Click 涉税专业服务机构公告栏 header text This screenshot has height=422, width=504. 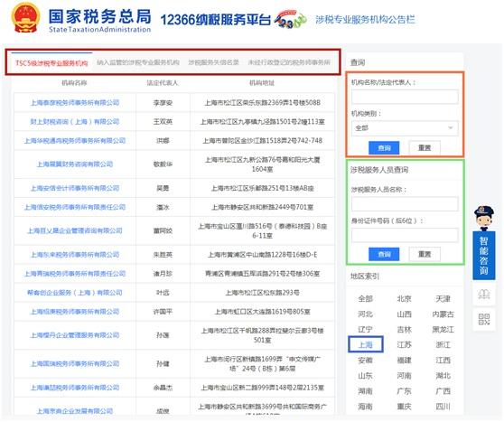click(x=365, y=20)
